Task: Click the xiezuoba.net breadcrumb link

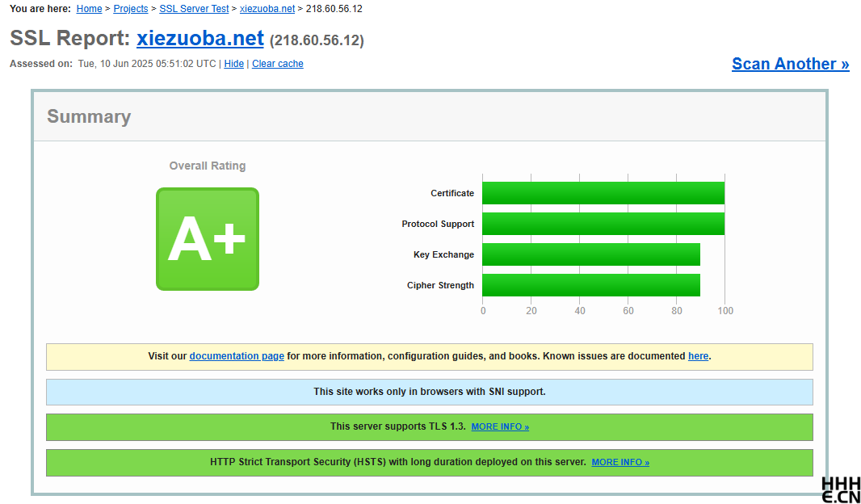Action: coord(267,9)
